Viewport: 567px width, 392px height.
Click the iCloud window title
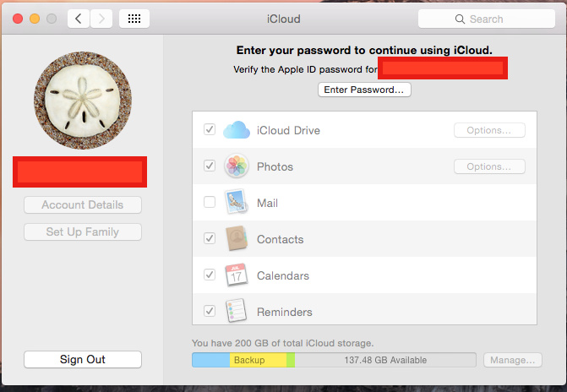(284, 19)
